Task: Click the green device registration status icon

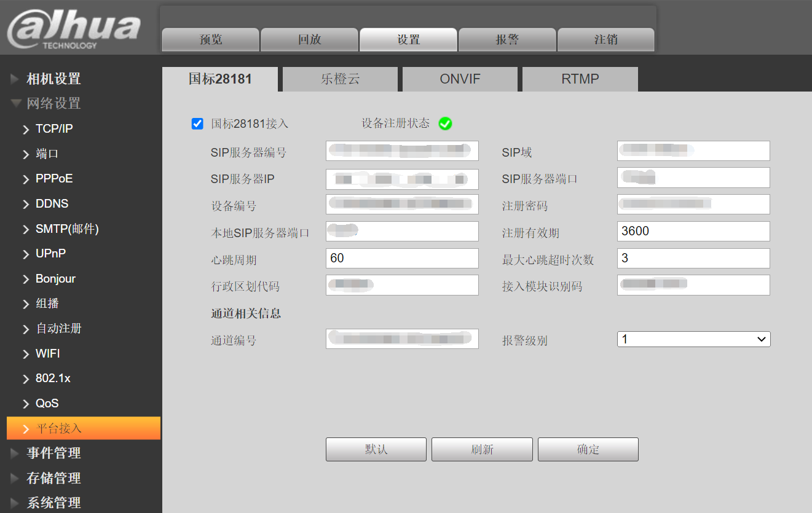Action: tap(445, 123)
